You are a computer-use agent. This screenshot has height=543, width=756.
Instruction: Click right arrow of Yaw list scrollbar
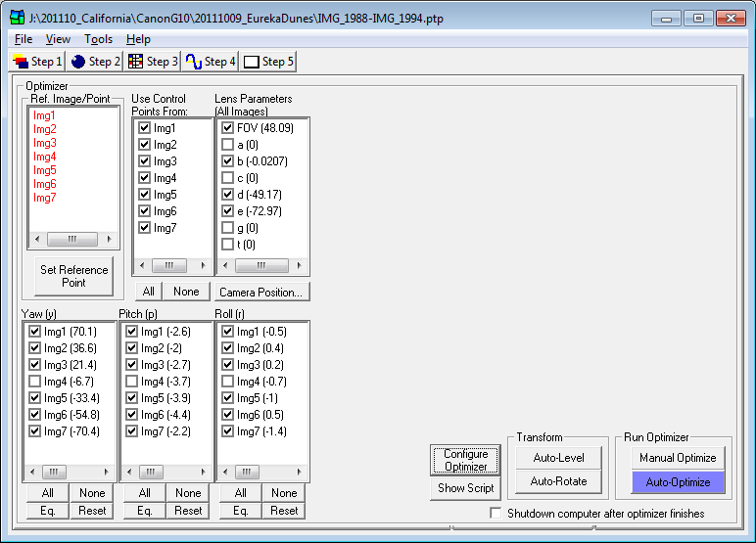106,472
